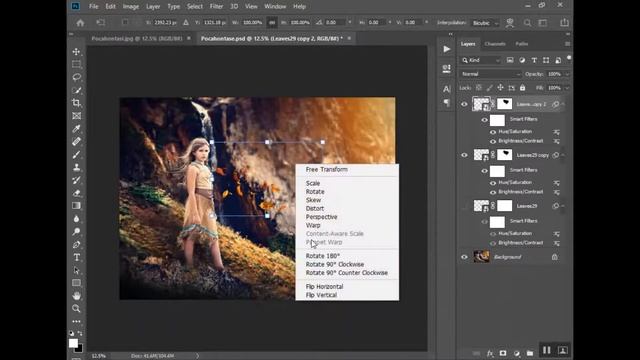Switch to the first Pocahontas document tab
This screenshot has width=640, height=360.
[137, 38]
